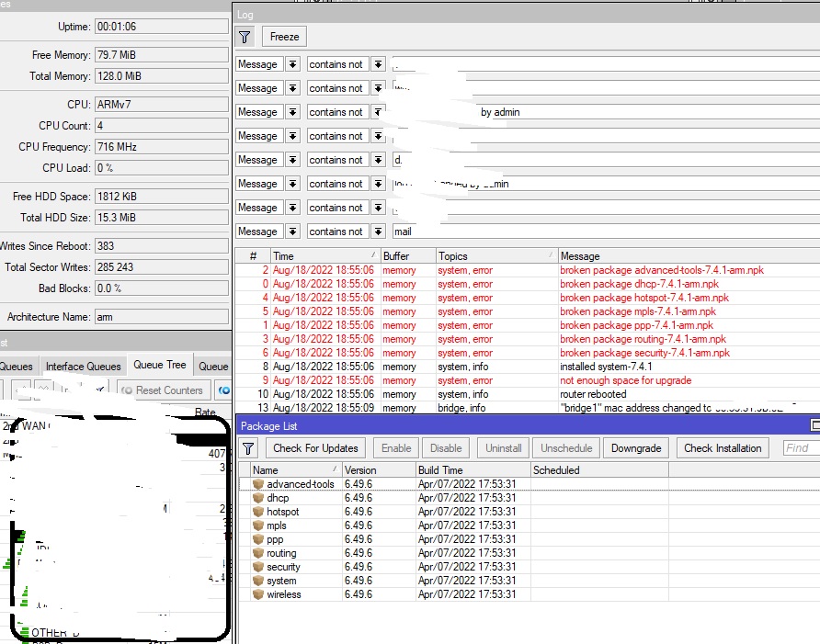
Task: Select the Uptime value field 00:01:06
Action: click(162, 27)
